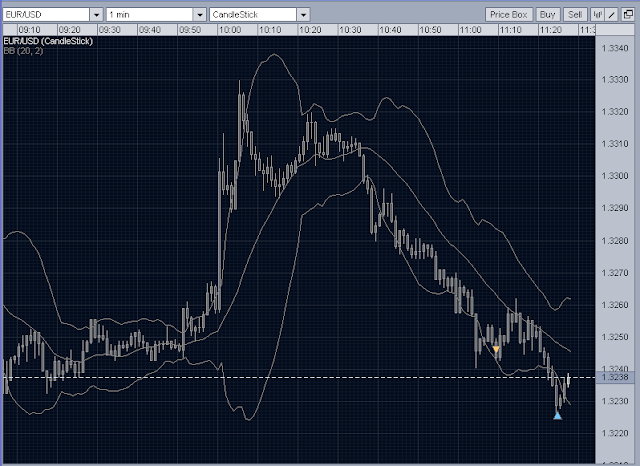This screenshot has width=640, height=466.
Task: Click the 1.3320 price axis label
Action: 615,112
